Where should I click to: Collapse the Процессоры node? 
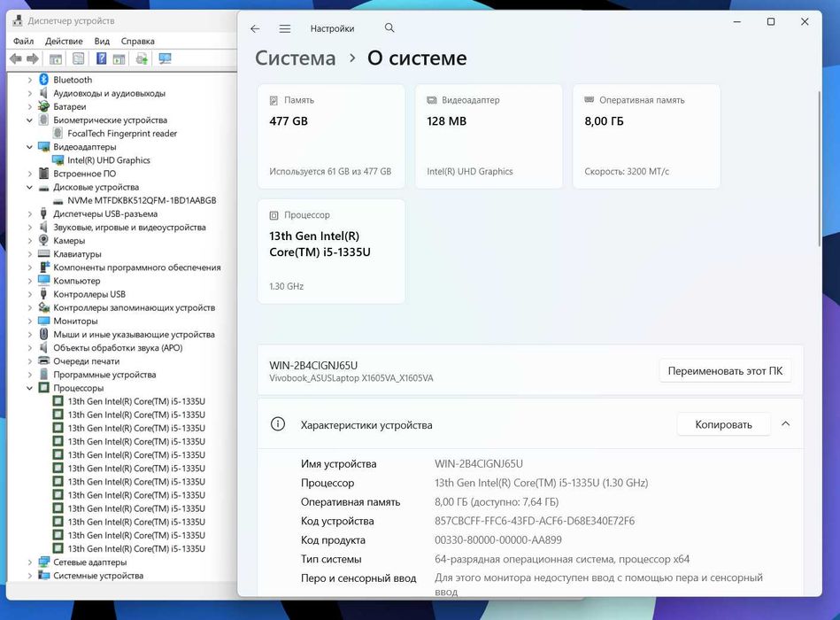pyautogui.click(x=30, y=388)
